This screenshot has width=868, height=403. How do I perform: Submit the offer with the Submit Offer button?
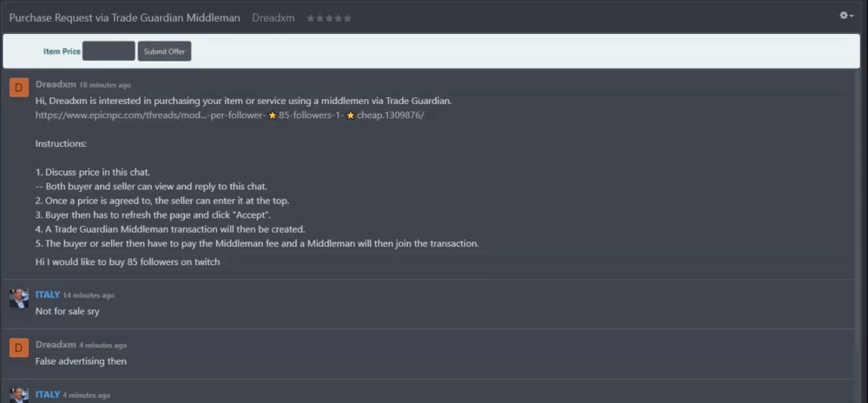pyautogui.click(x=164, y=51)
